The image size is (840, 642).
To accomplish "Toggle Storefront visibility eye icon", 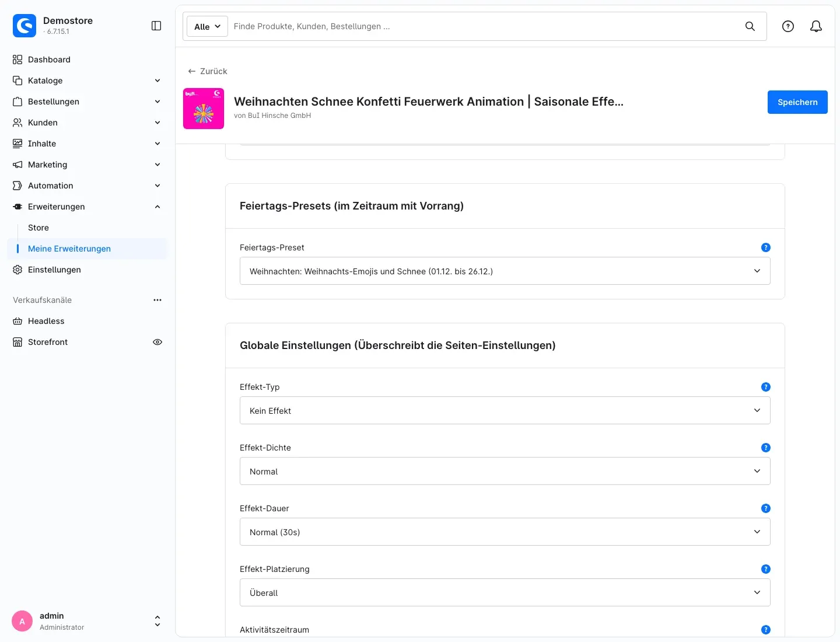I will [x=157, y=342].
